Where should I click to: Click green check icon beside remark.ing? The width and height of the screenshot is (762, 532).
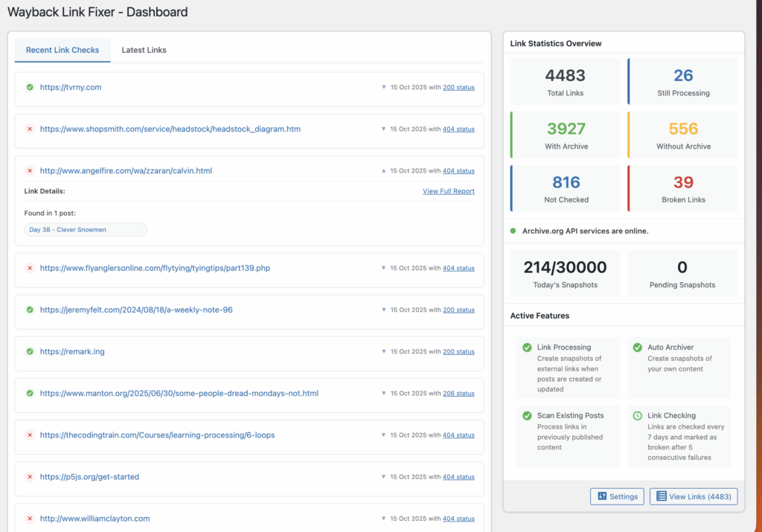30,351
